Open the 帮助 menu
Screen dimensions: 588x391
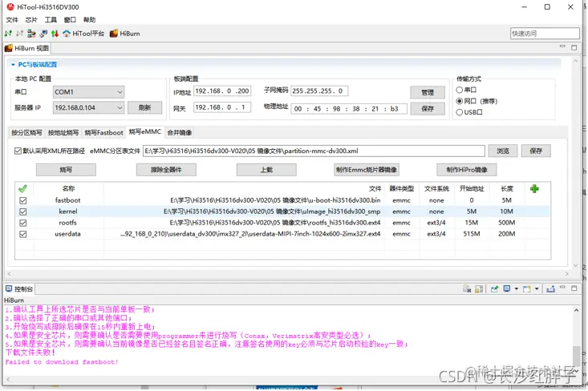tap(89, 20)
